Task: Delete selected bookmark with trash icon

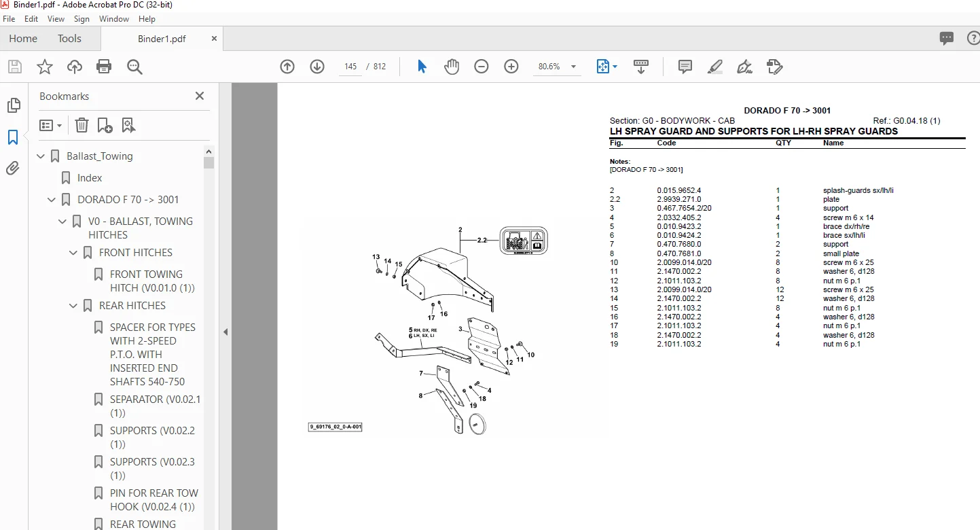Action: (x=81, y=125)
